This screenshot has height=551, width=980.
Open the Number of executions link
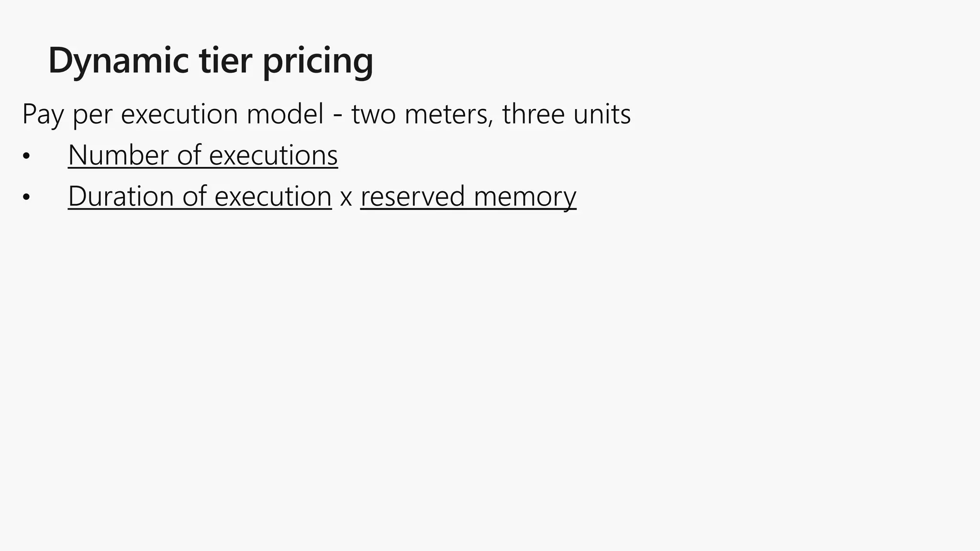coord(203,155)
